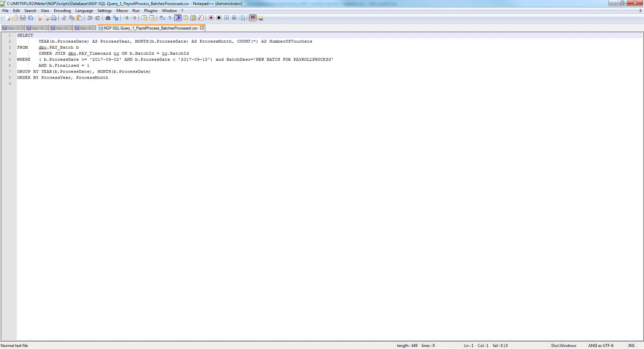This screenshot has width=644, height=349.
Task: Toggle word wrap toolbar icon
Action: coord(162,18)
